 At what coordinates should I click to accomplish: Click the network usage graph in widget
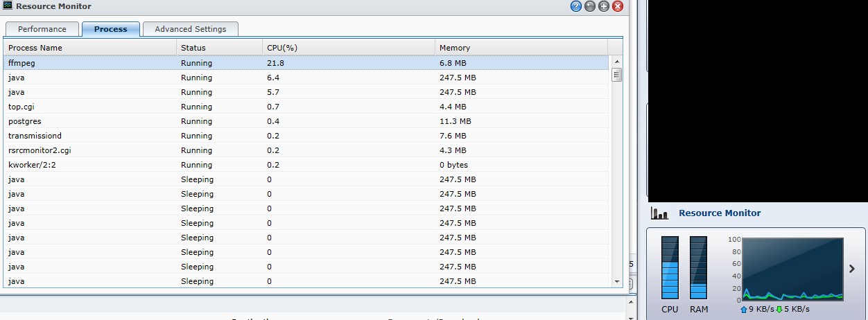point(793,269)
